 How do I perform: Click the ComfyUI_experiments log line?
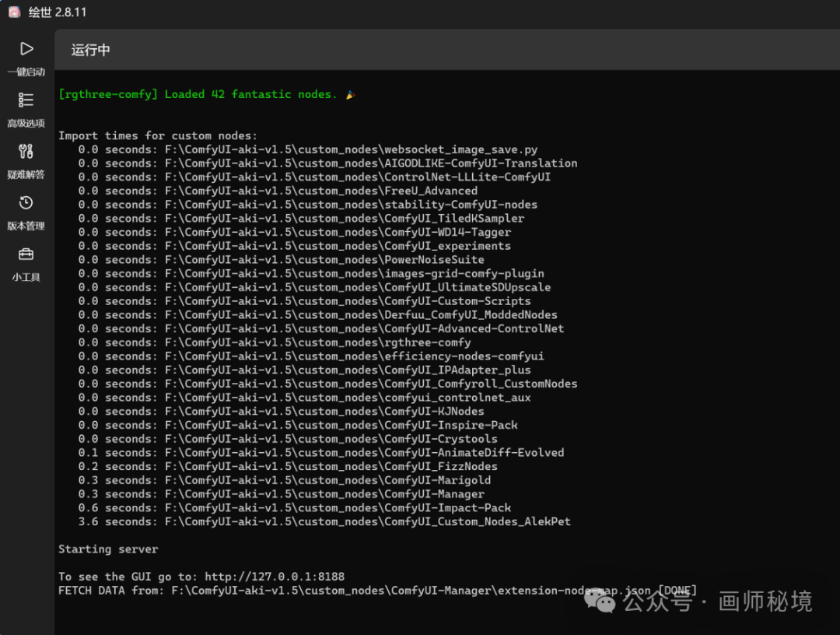coord(295,246)
